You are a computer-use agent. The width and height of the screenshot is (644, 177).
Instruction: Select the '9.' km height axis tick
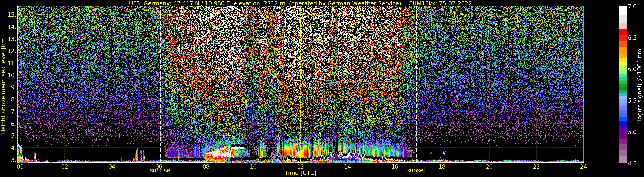(14, 87)
